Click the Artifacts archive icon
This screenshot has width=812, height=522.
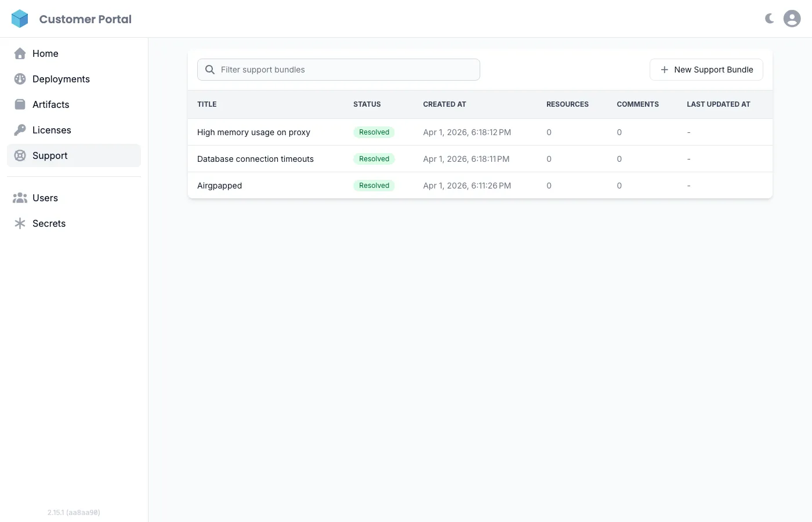[x=20, y=104]
